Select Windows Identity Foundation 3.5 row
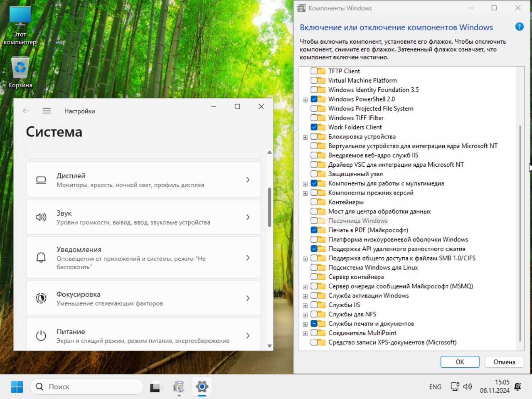 pos(373,90)
